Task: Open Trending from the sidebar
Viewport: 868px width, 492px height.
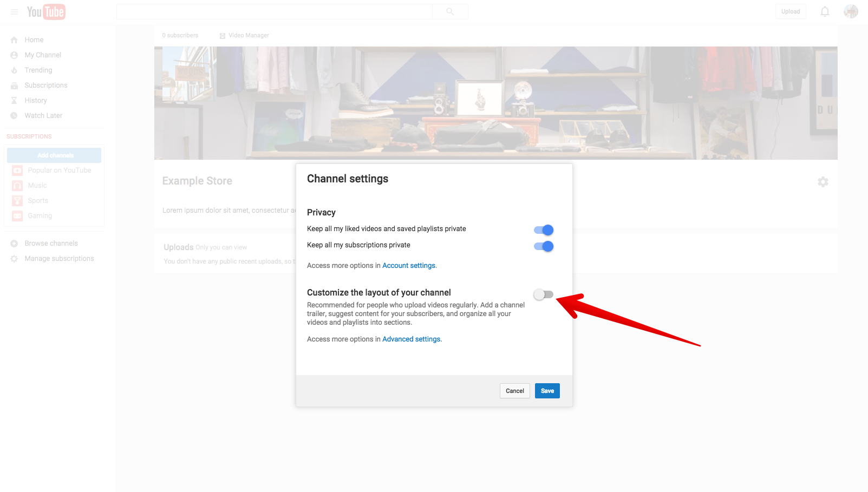Action: pyautogui.click(x=38, y=70)
